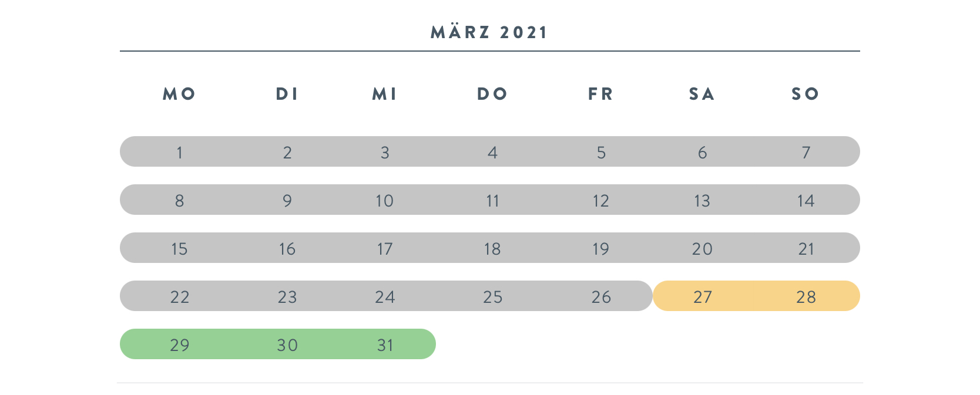Choose March 31 on the calendar
This screenshot has width=980, height=395.
(x=385, y=345)
